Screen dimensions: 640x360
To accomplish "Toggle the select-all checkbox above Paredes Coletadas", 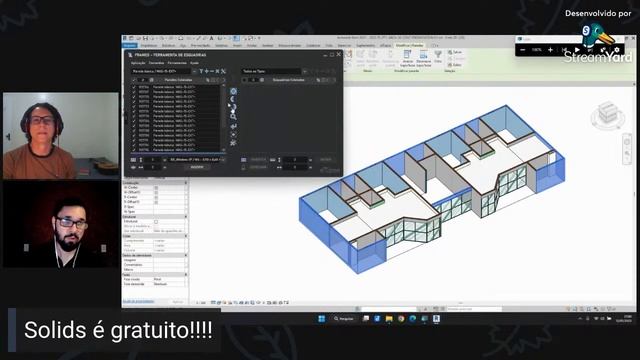I will tap(134, 80).
